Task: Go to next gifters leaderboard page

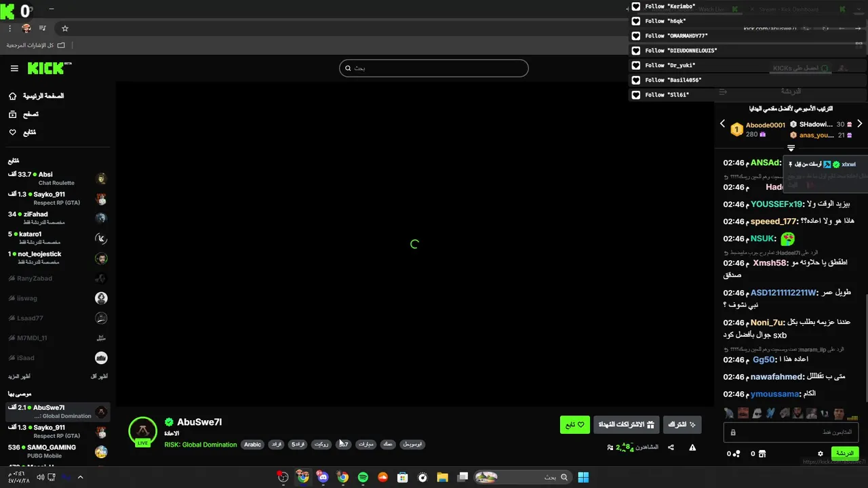Action: pyautogui.click(x=859, y=124)
